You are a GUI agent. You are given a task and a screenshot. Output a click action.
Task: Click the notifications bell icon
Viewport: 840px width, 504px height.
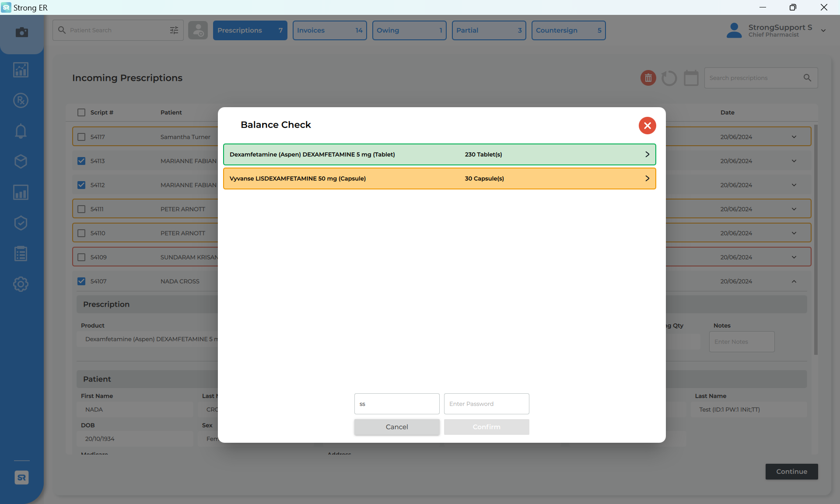pos(21,131)
